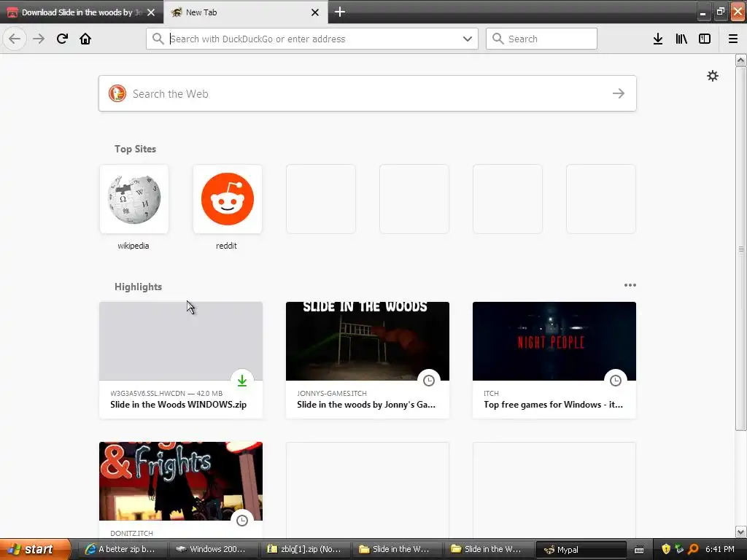Click the address bar input field

click(x=312, y=39)
